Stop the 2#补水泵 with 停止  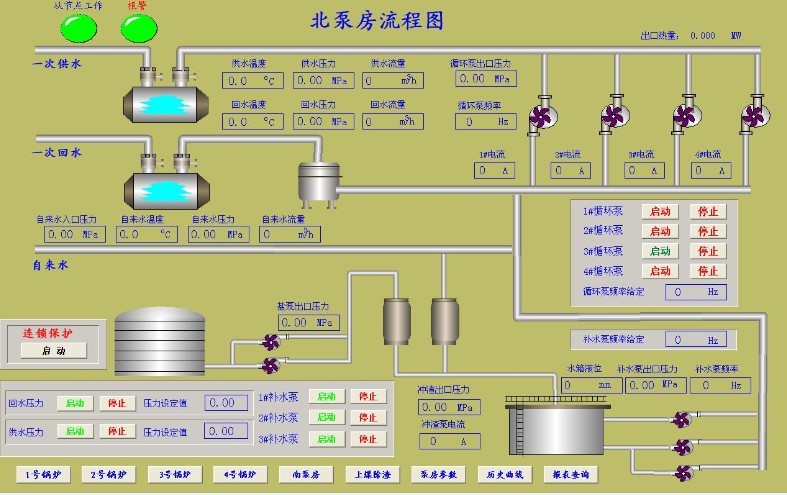(368, 418)
